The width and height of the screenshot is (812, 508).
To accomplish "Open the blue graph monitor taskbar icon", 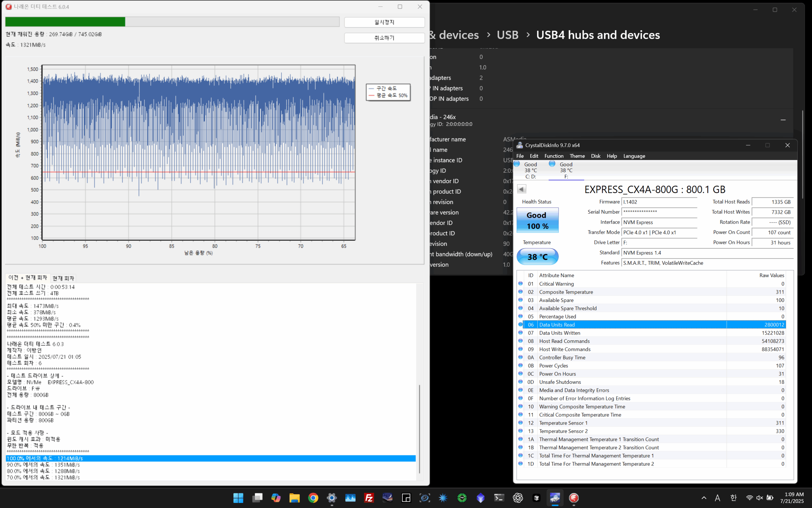I will 350,498.
